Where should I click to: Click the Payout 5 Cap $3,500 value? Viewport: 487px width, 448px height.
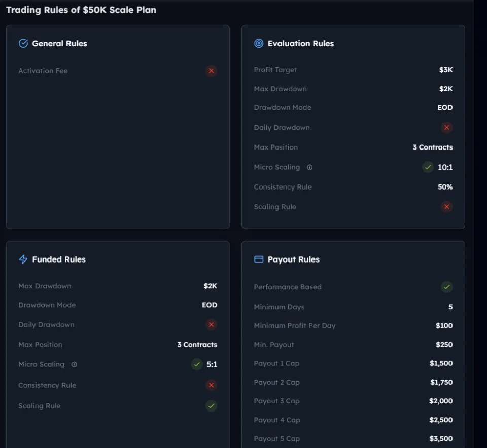[440, 439]
